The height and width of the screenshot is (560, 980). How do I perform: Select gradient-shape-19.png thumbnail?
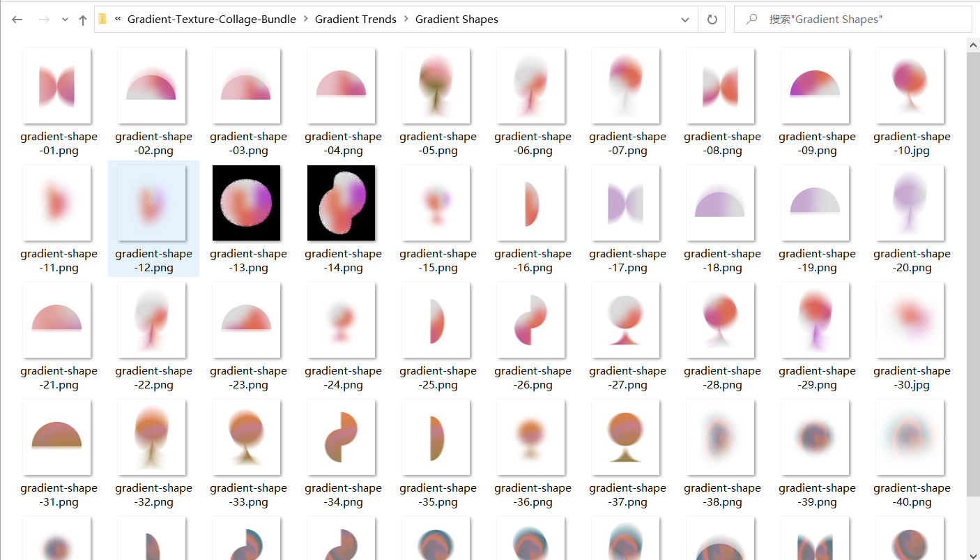[816, 203]
